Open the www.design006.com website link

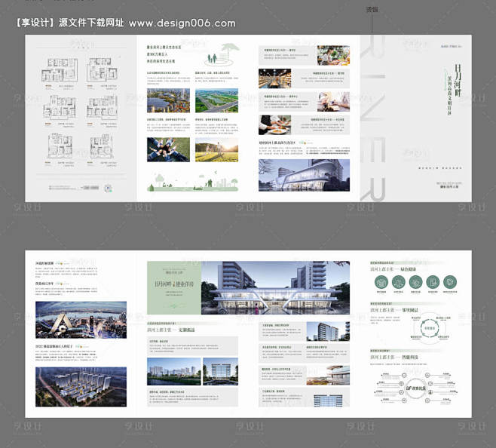[182, 23]
